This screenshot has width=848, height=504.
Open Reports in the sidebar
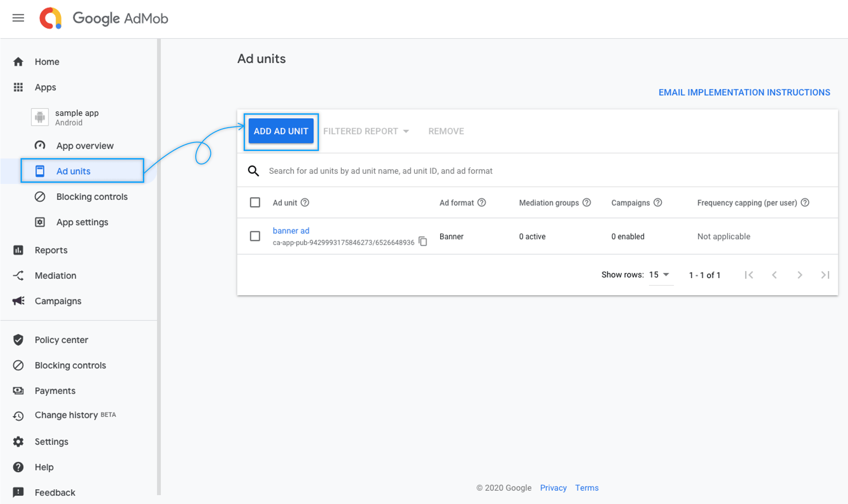point(51,250)
